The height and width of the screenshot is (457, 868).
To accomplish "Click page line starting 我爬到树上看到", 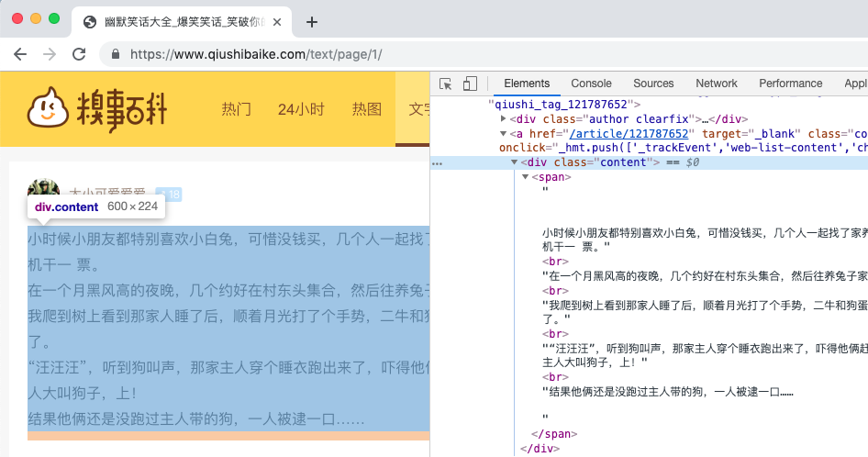I will (228, 316).
